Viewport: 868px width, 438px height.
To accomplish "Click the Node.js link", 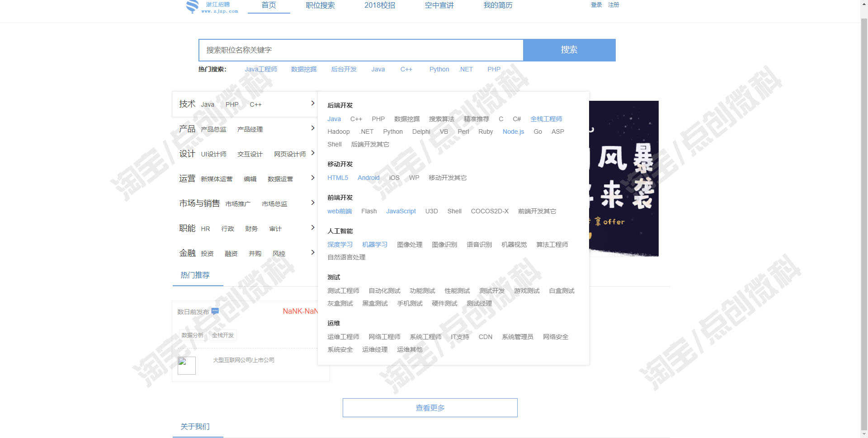I will coord(513,132).
